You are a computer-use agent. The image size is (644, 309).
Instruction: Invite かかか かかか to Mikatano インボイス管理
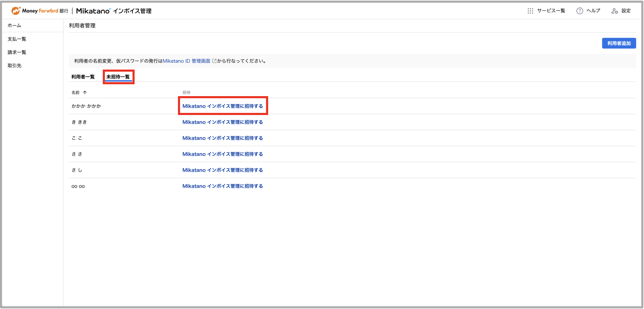pos(223,106)
